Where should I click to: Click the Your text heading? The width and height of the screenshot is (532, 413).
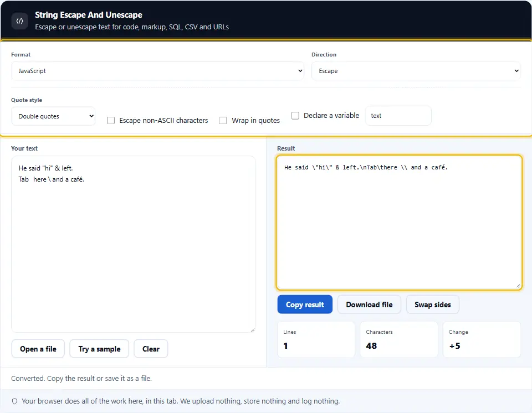tap(24, 148)
